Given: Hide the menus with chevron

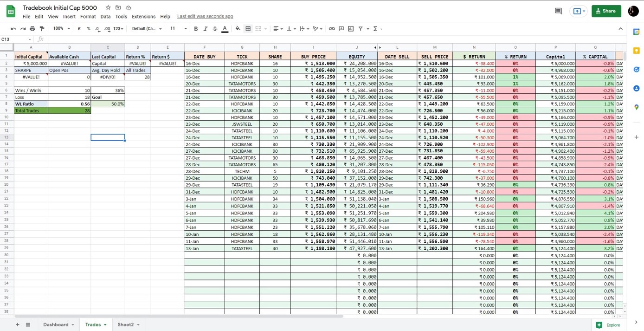Looking at the screenshot, I should (x=621, y=29).
